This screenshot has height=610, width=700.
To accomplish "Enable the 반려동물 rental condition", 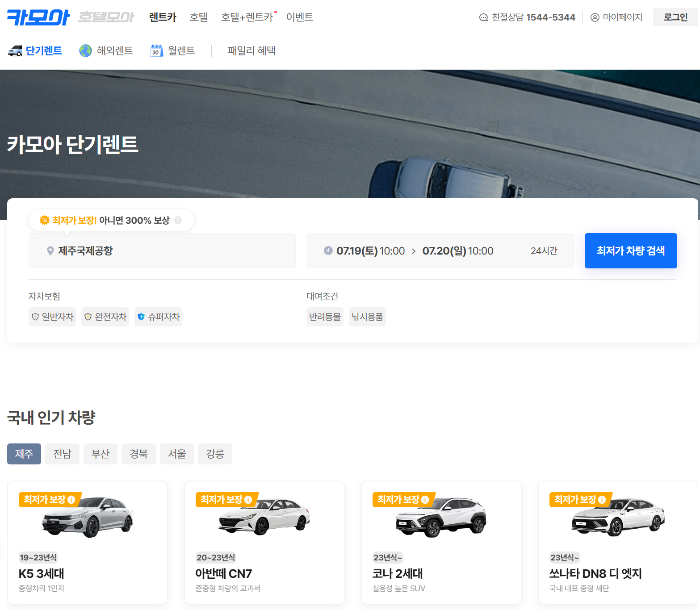I will (325, 317).
